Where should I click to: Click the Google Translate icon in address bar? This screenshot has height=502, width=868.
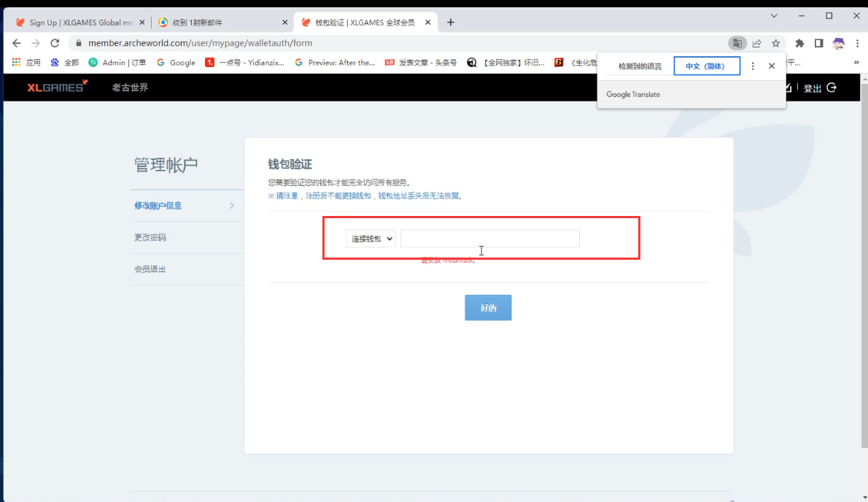tap(737, 43)
